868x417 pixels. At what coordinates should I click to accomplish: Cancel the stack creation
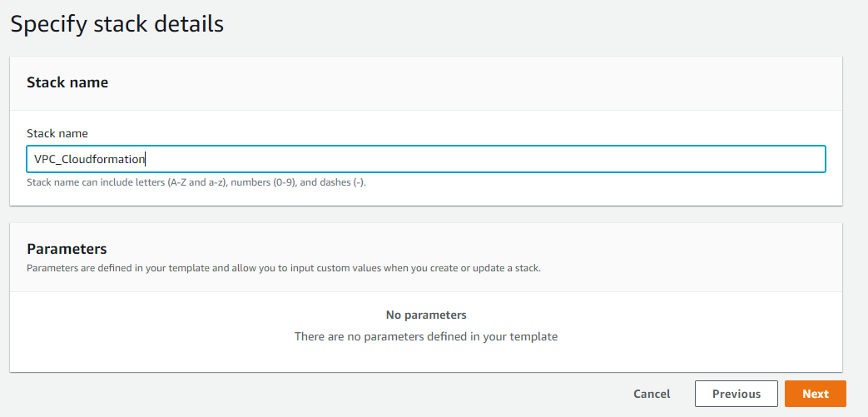[x=652, y=394]
